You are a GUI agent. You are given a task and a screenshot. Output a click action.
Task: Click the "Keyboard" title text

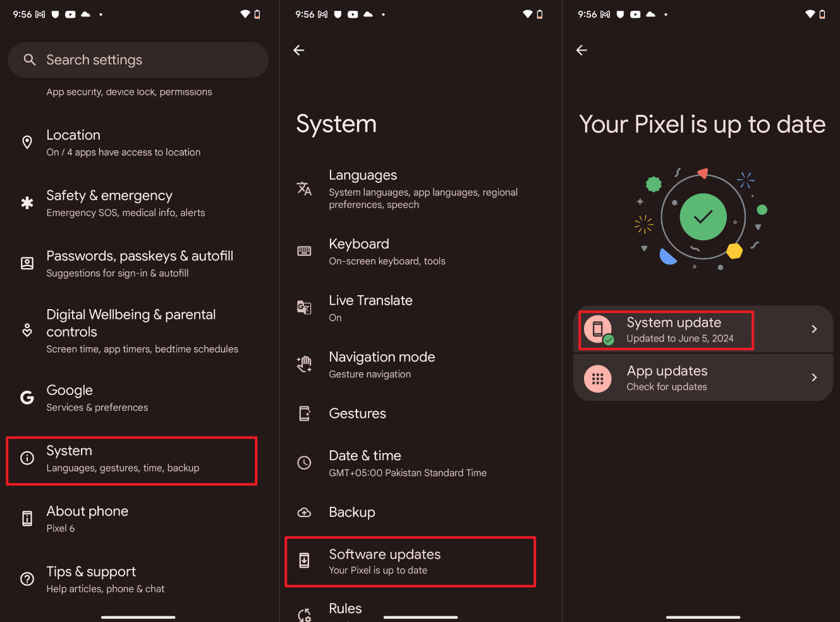[x=359, y=244]
